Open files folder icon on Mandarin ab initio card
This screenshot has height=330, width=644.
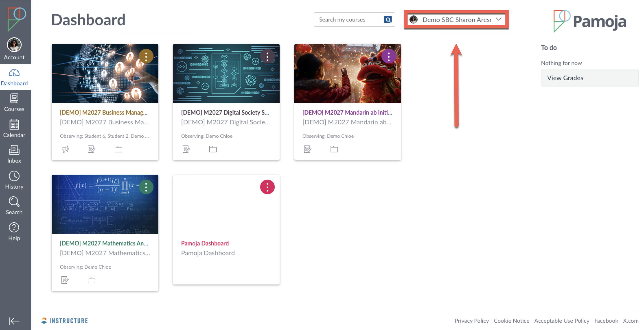point(334,149)
